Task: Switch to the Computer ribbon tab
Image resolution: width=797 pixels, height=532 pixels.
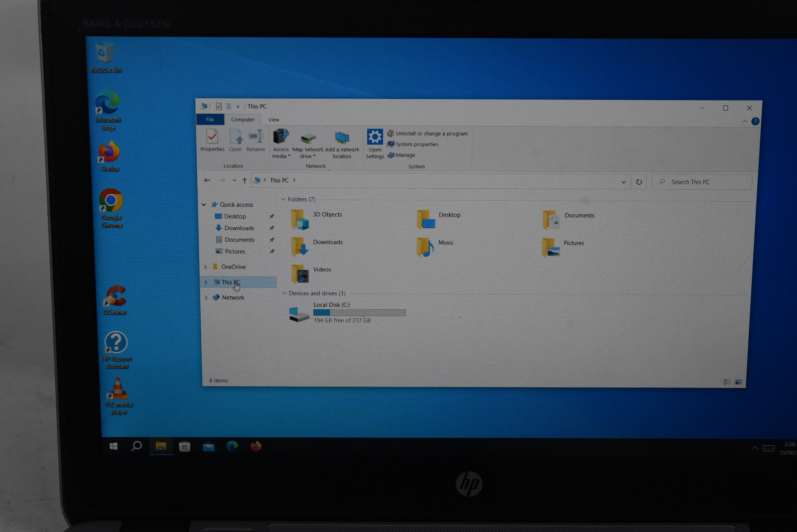Action: coord(243,120)
